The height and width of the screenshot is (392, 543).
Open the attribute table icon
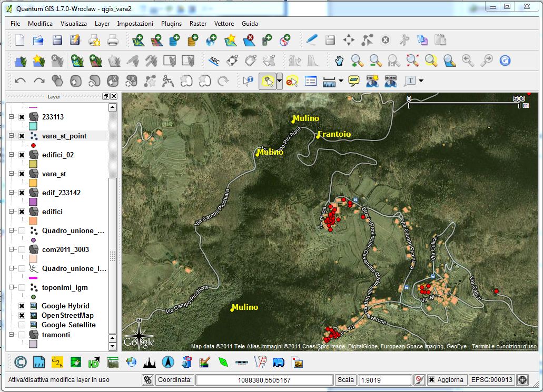[x=311, y=81]
